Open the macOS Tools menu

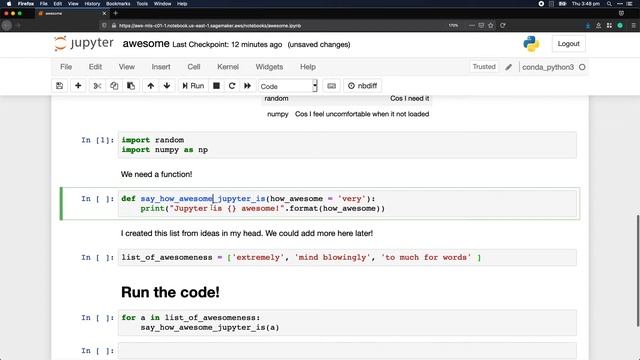coord(142,4)
